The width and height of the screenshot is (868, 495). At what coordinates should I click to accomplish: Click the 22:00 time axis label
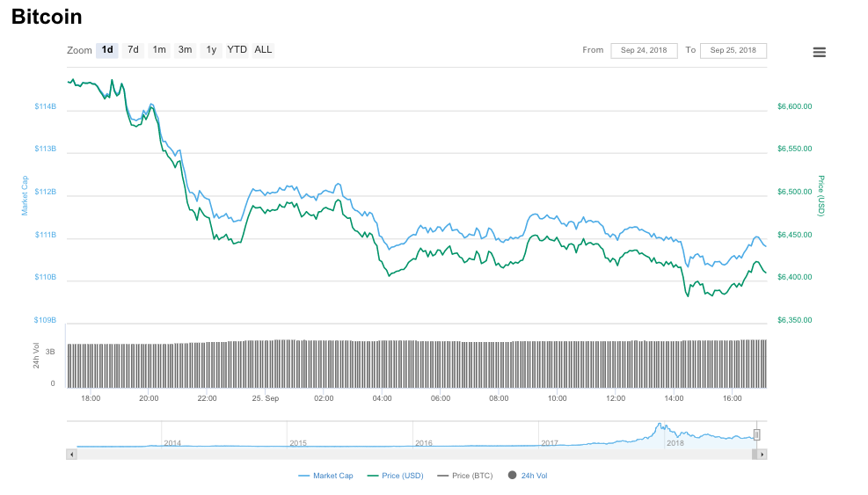pyautogui.click(x=207, y=398)
